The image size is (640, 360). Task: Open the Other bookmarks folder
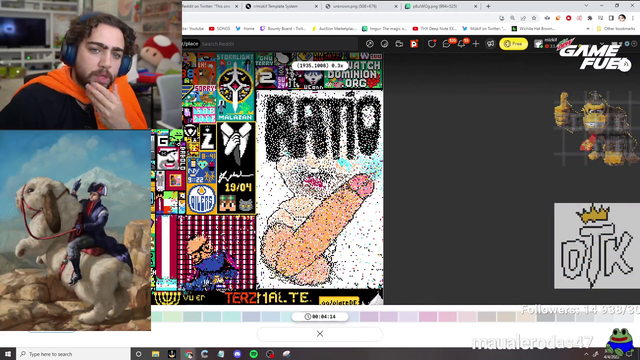[616, 29]
